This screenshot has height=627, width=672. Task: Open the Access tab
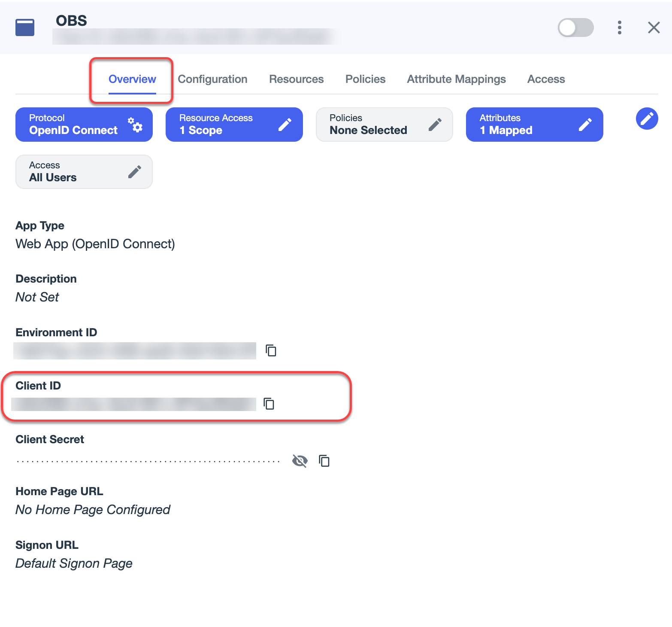coord(546,79)
